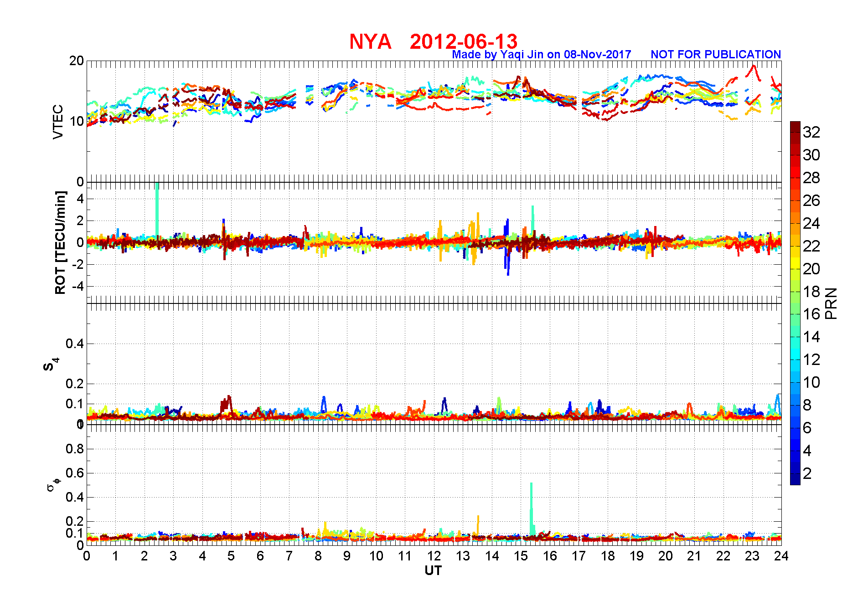This screenshot has height=606, width=868.
Task: Click the colorbar tick label 30
Action: click(x=811, y=155)
